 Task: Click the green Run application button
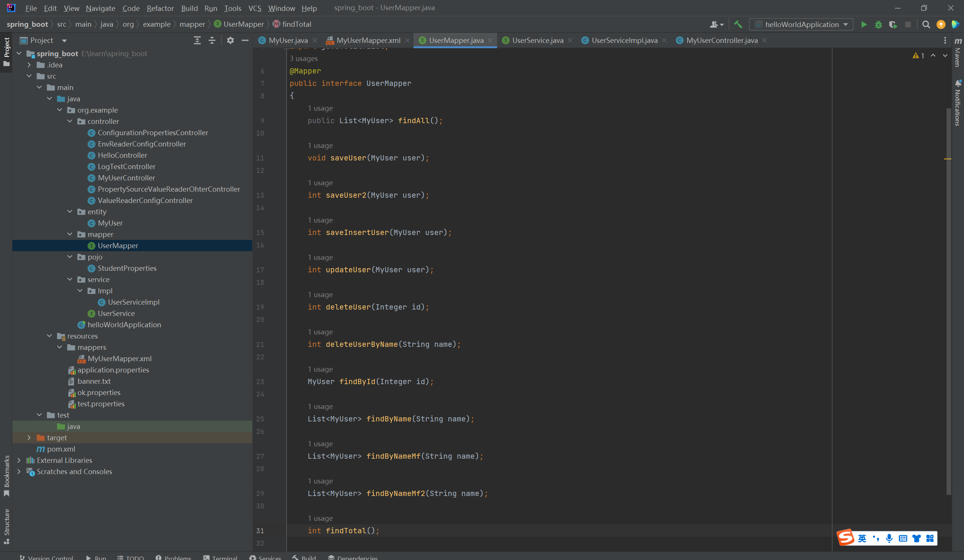pyautogui.click(x=863, y=24)
